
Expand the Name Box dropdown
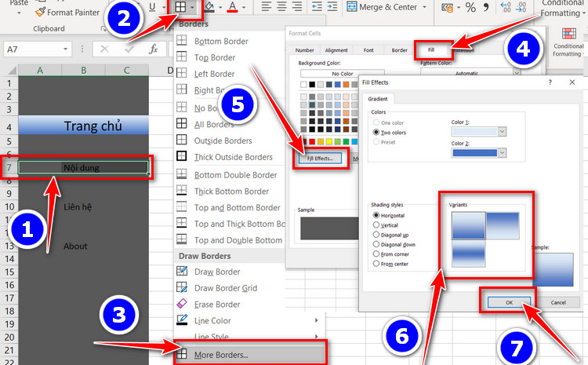coord(65,49)
